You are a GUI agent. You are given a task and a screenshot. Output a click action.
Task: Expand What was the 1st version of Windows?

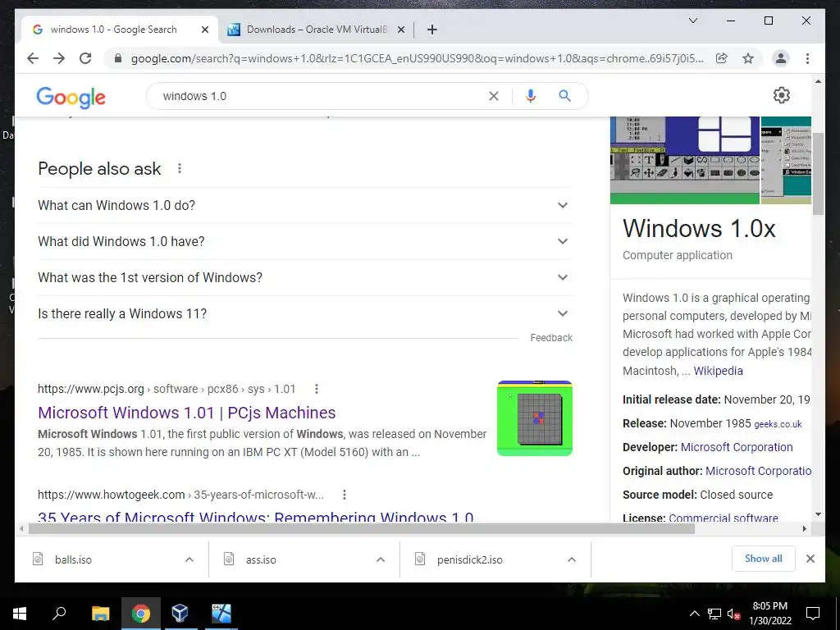pos(305,277)
